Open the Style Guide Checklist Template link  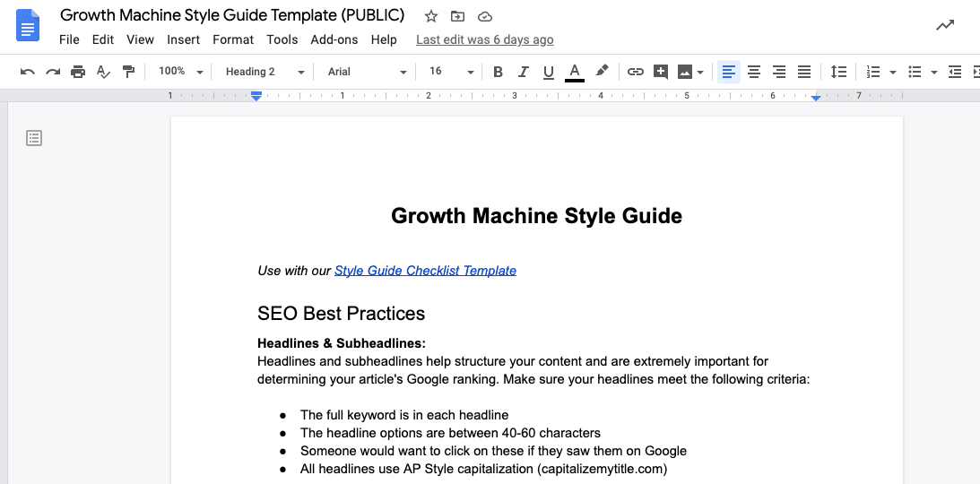pyautogui.click(x=425, y=271)
